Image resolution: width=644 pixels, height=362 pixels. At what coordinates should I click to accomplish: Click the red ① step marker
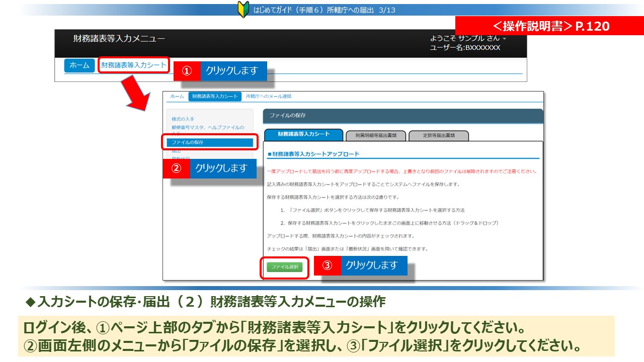[187, 71]
